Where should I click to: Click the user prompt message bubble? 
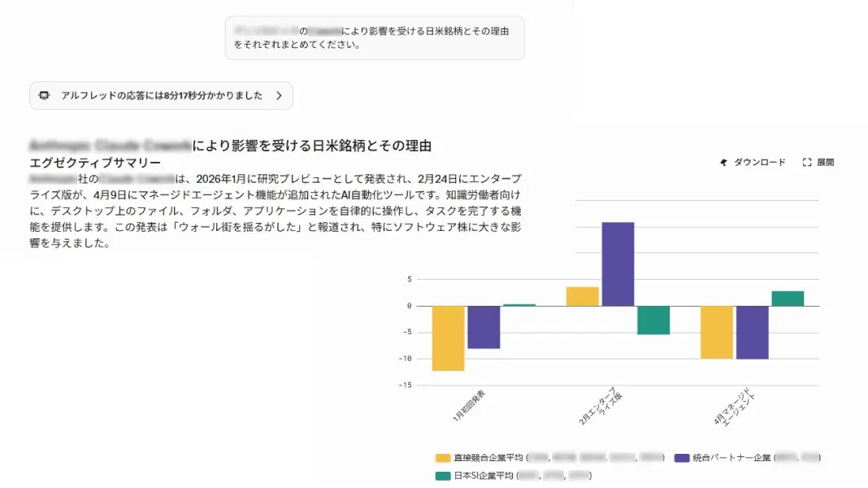pos(375,37)
